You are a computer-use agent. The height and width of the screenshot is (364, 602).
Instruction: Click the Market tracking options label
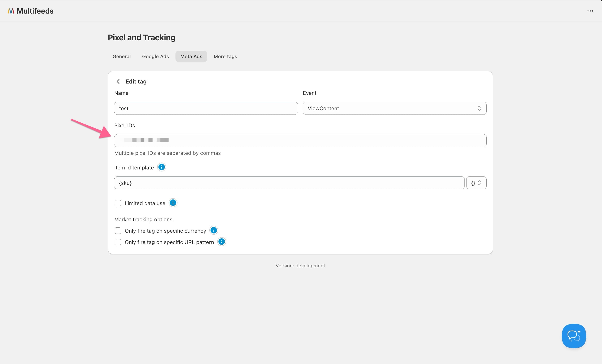click(x=143, y=219)
